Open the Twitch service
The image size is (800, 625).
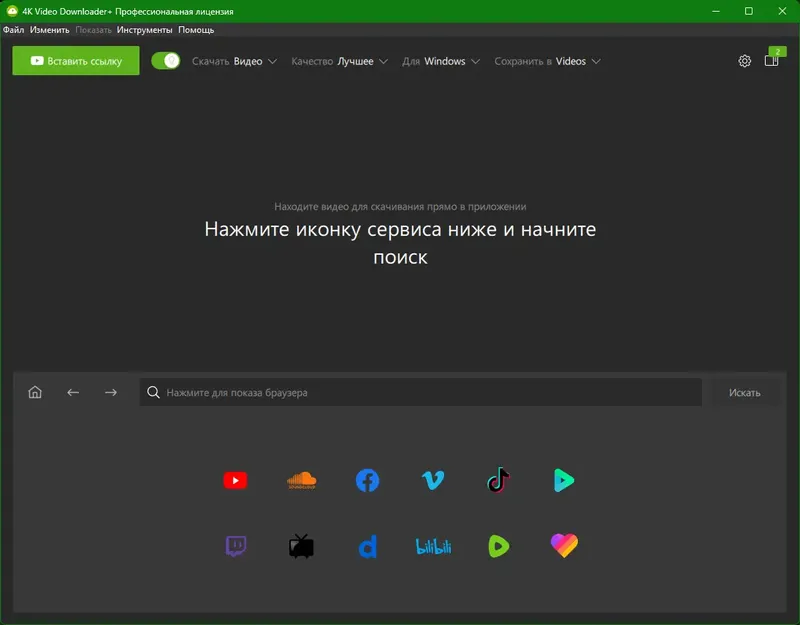[236, 545]
